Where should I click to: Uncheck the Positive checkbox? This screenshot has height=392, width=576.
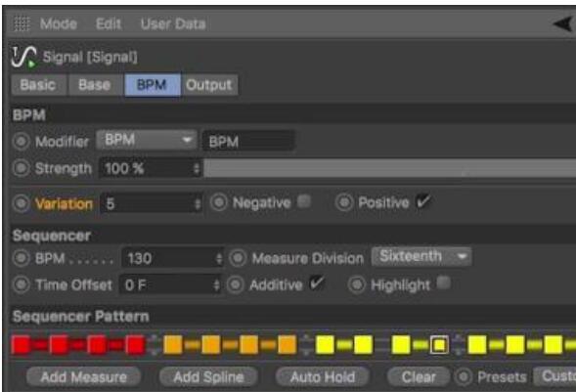[x=423, y=201]
